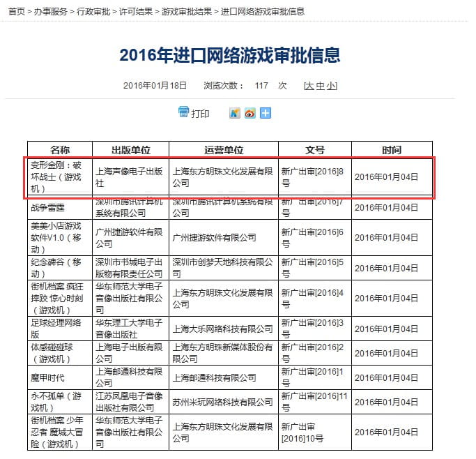Click the blue plus more-share icon
476x459 pixels.
[x=266, y=113]
